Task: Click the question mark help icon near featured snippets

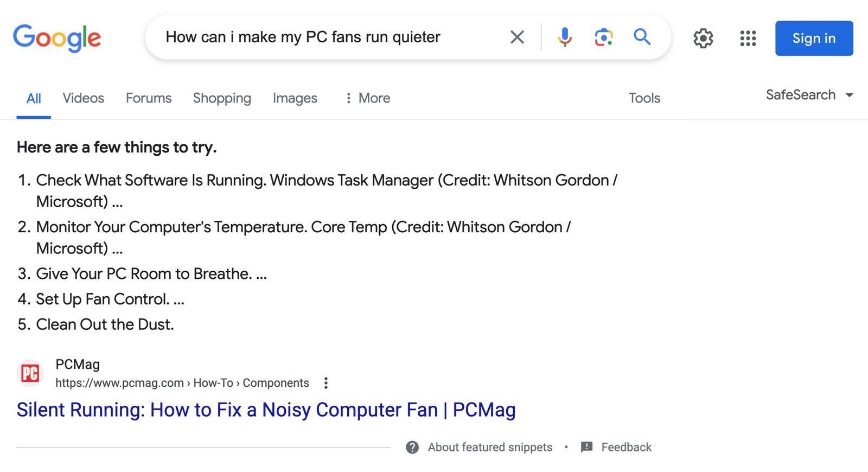Action: tap(412, 447)
